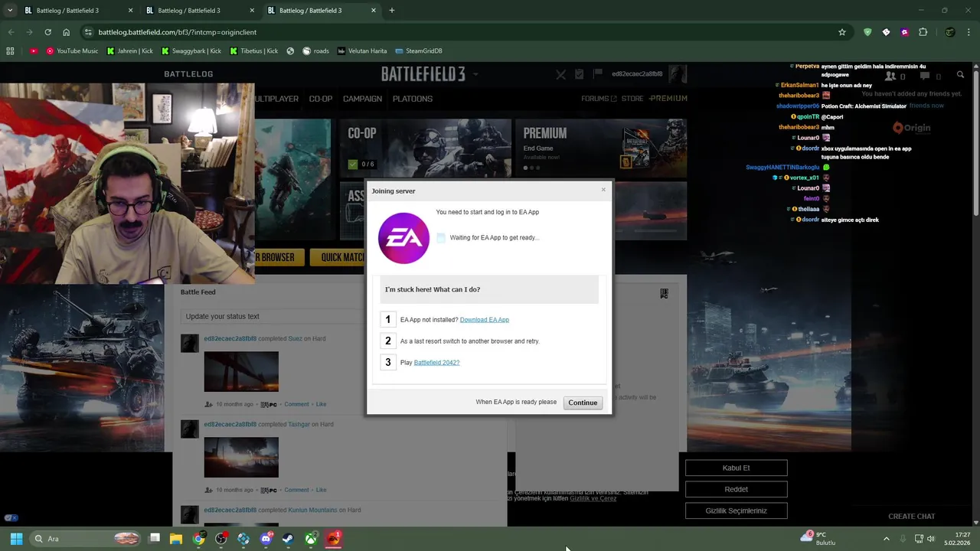This screenshot has width=980, height=551.
Task: Click the Kabul Et button
Action: (736, 468)
